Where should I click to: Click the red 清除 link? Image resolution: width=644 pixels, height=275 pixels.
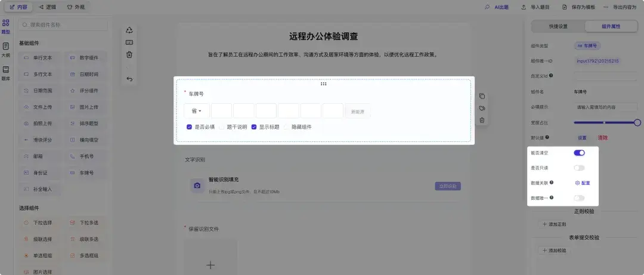(x=602, y=138)
